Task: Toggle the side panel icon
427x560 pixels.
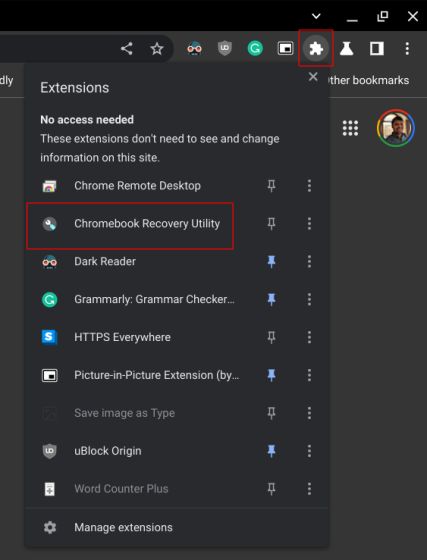Action: coord(377,48)
